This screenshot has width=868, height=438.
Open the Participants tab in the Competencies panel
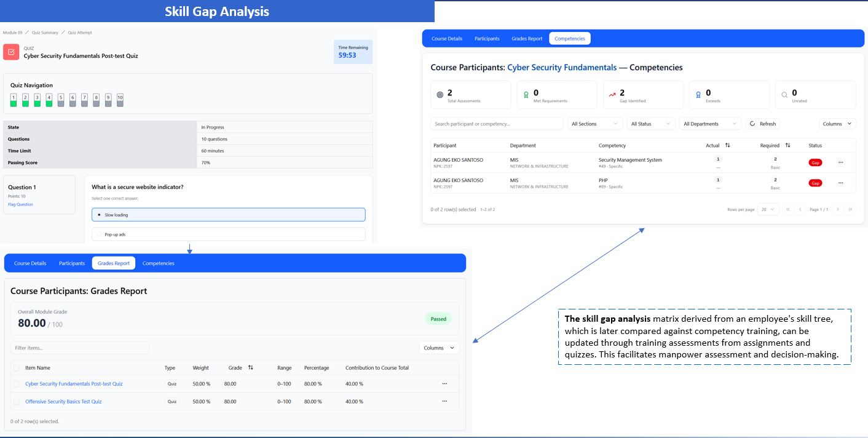pyautogui.click(x=487, y=39)
